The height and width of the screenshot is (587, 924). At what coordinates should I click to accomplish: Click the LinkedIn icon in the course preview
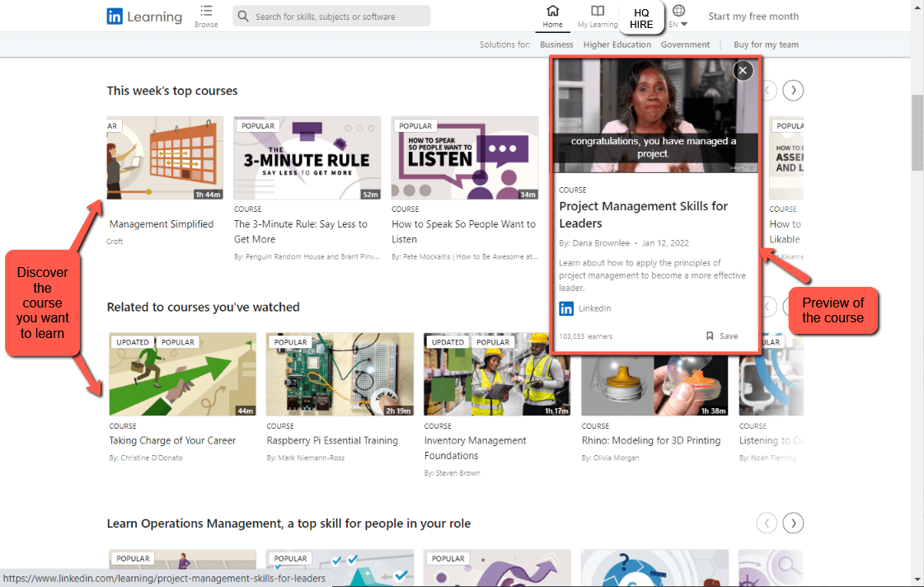565,308
